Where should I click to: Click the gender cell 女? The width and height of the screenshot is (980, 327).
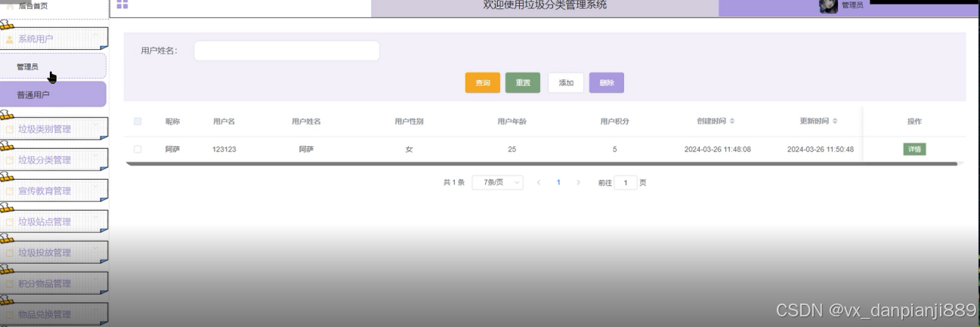coord(410,150)
